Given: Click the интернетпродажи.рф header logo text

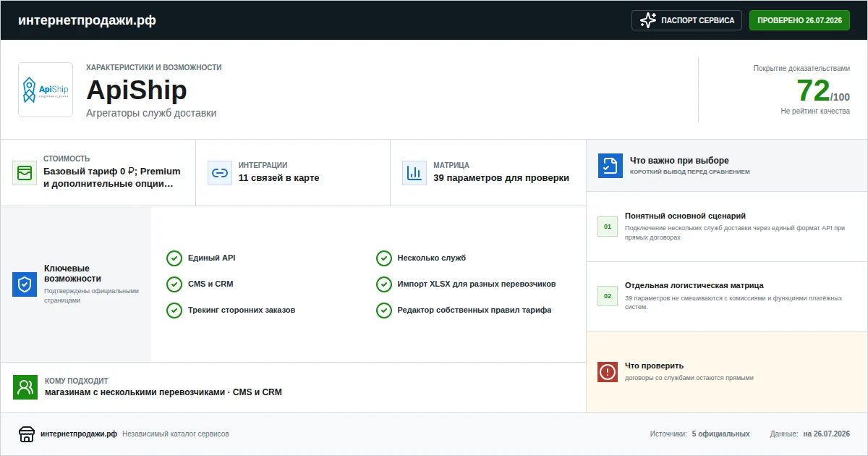Looking at the screenshot, I should [x=87, y=20].
